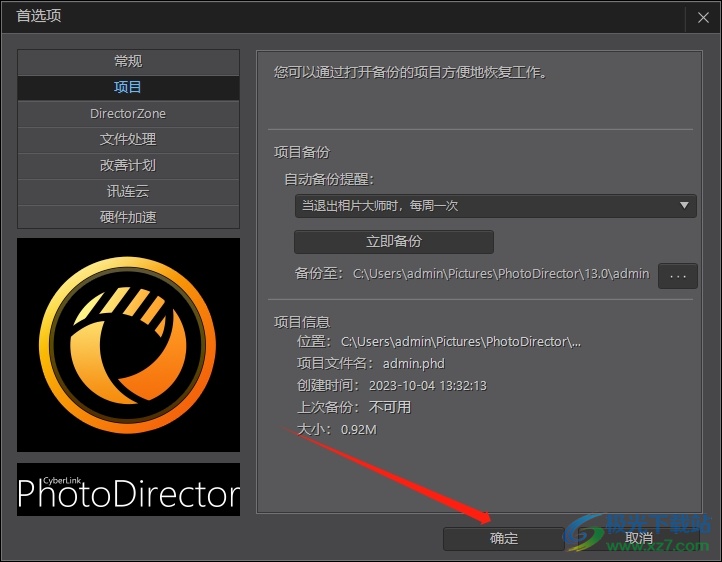Open the 常规 preferences category
This screenshot has width=722, height=562.
point(128,62)
